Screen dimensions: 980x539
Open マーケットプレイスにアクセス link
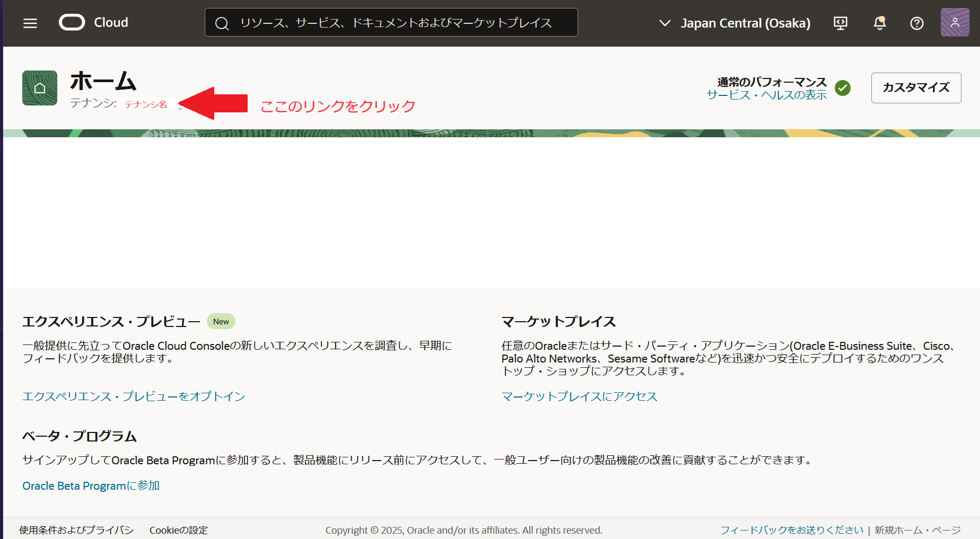coord(580,396)
